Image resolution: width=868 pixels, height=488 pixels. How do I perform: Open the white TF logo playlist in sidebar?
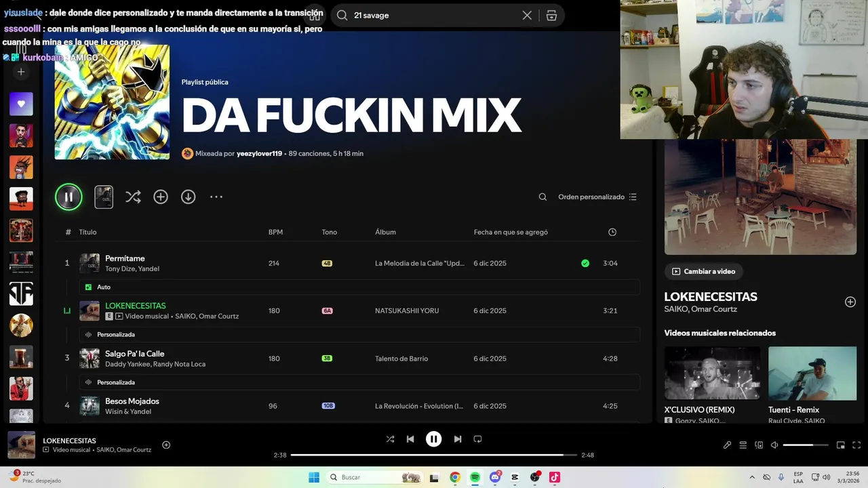pos(21,293)
